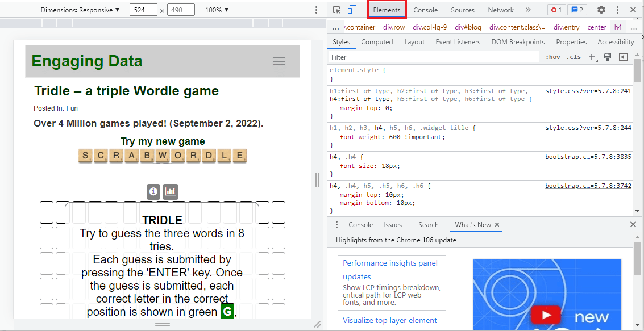Click the Tridle info icon

pyautogui.click(x=153, y=191)
